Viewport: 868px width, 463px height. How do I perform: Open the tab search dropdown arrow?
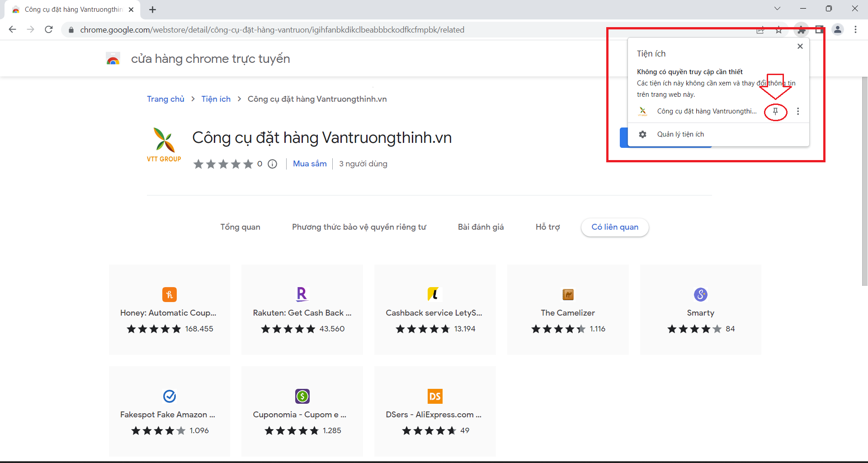pyautogui.click(x=777, y=9)
